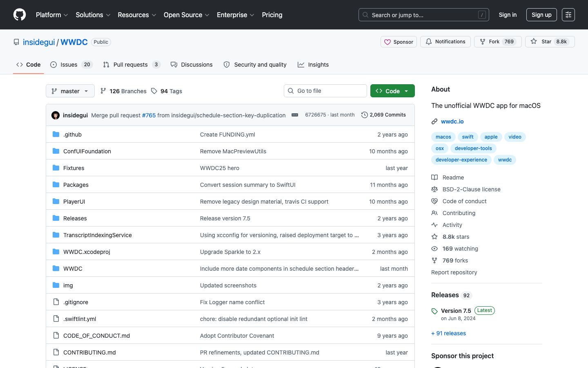Switch to the Insights tab
The width and height of the screenshot is (588, 368).
pos(313,65)
